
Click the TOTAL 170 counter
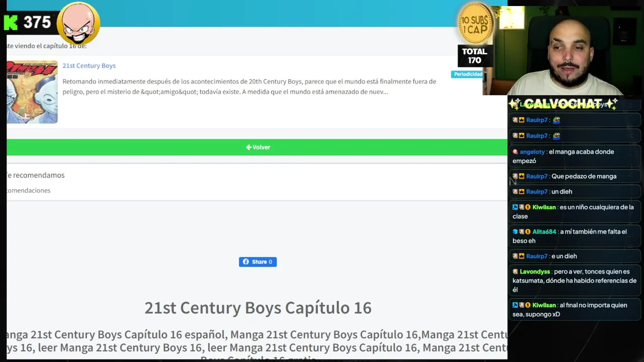point(474,56)
